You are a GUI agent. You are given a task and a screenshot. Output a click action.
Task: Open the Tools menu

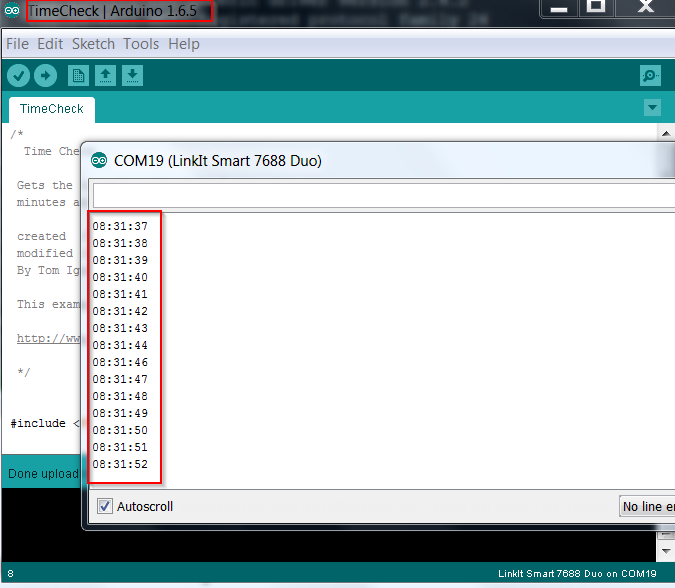141,44
